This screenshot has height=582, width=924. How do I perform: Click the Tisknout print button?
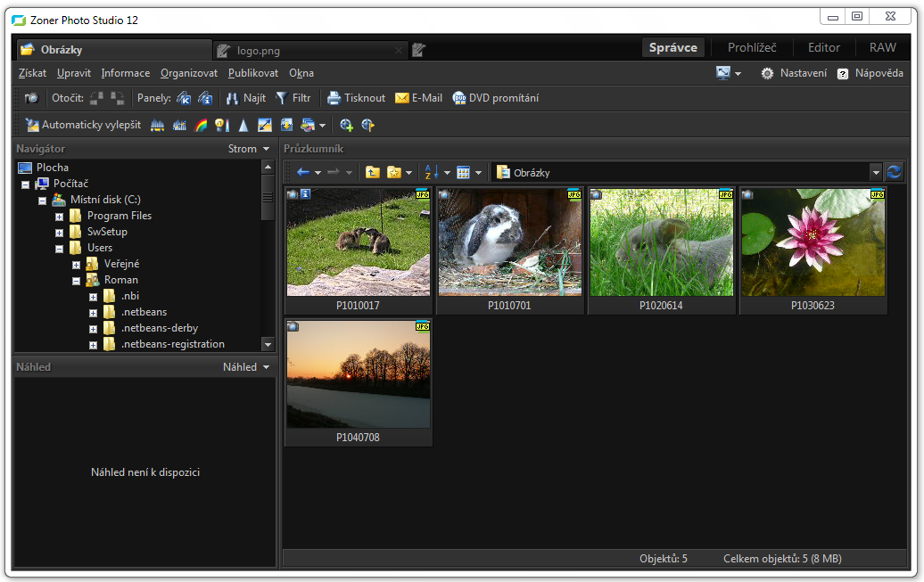point(357,98)
